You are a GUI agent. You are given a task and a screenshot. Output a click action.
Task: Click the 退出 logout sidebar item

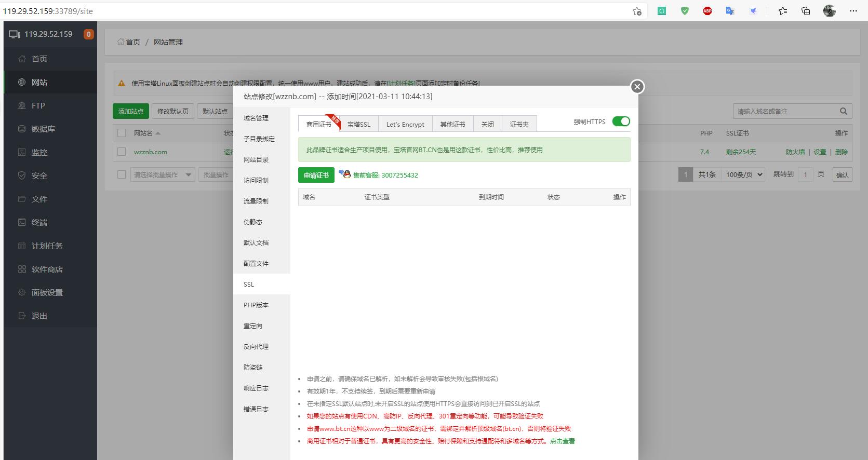pos(50,316)
